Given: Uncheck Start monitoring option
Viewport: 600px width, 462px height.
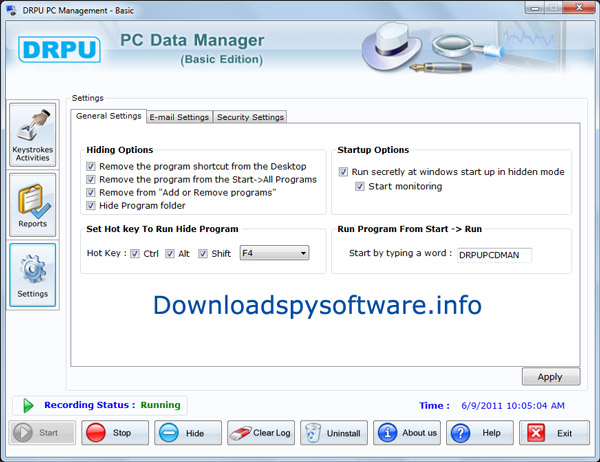Looking at the screenshot, I should [x=360, y=186].
